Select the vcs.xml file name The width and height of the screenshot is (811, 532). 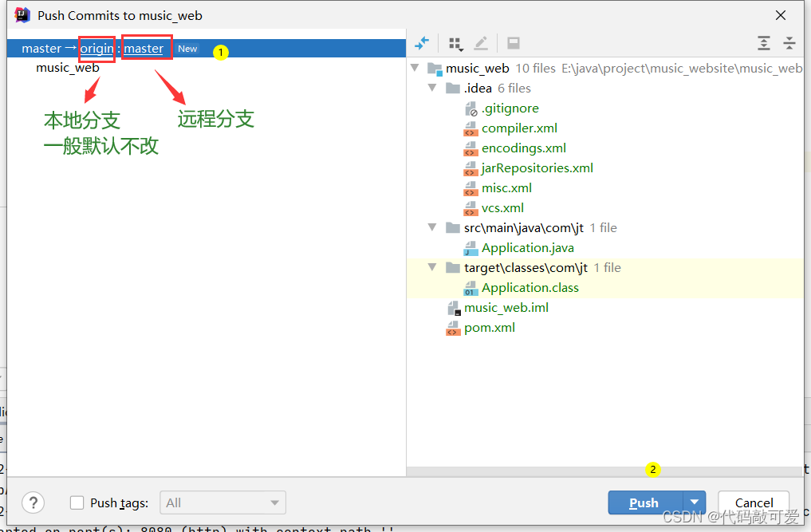tap(502, 208)
